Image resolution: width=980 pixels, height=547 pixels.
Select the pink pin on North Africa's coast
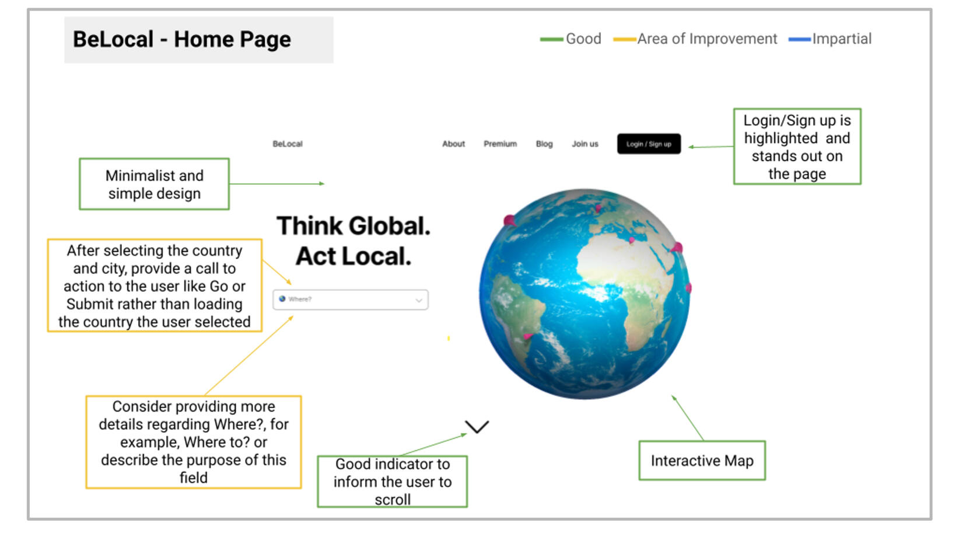coord(631,240)
